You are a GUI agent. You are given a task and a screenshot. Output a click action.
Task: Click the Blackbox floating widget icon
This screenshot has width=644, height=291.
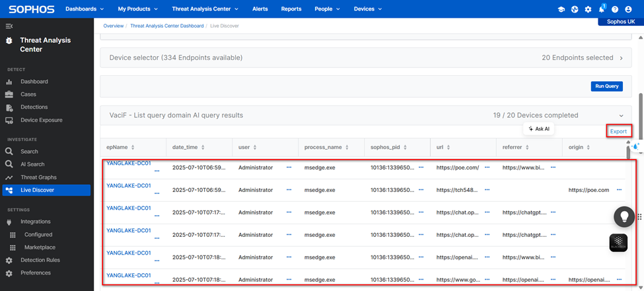coord(618,243)
